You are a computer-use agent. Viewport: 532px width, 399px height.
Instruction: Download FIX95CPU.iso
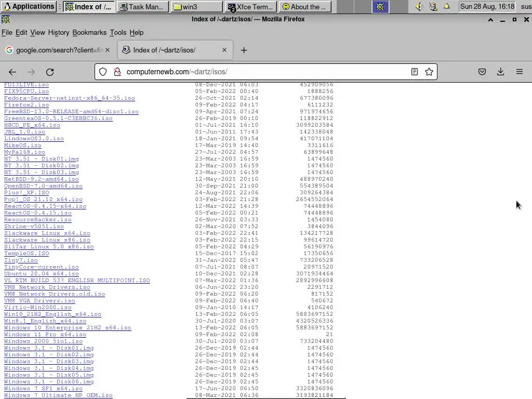coord(26,91)
